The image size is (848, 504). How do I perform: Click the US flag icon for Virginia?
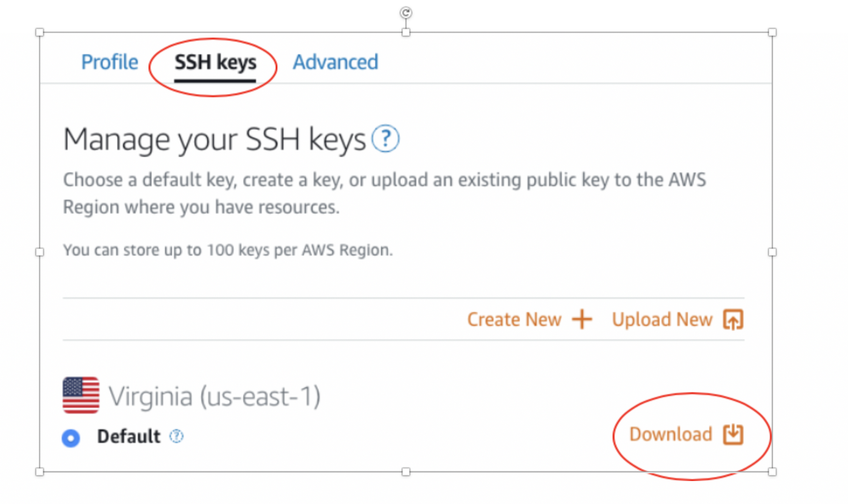click(x=81, y=395)
